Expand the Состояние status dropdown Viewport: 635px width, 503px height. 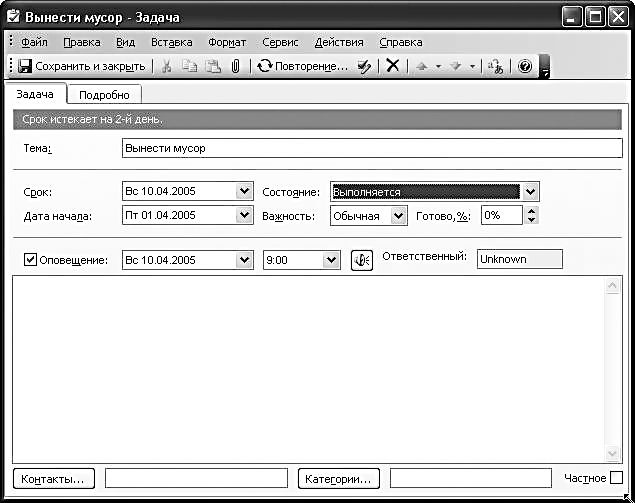coord(530,191)
